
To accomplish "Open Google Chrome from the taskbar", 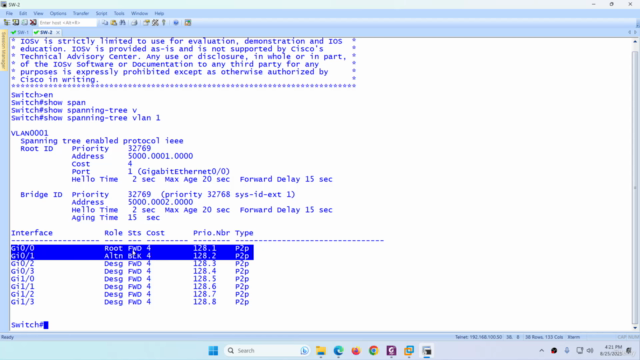I will (373, 351).
